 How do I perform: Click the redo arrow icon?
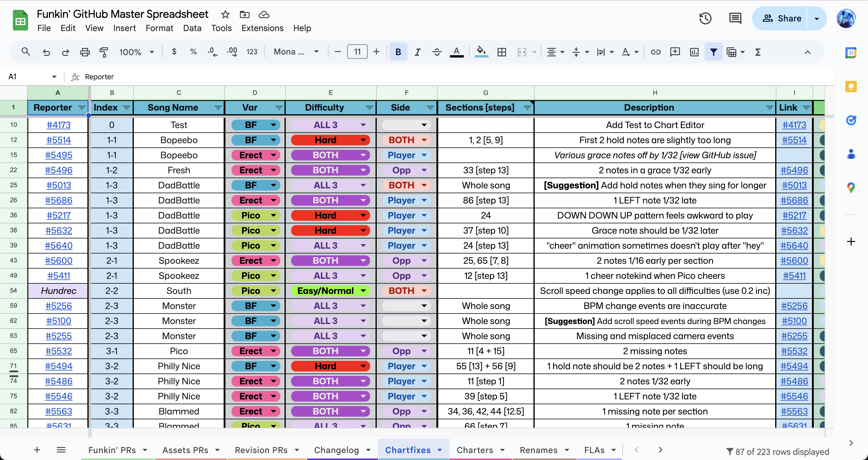(x=65, y=52)
